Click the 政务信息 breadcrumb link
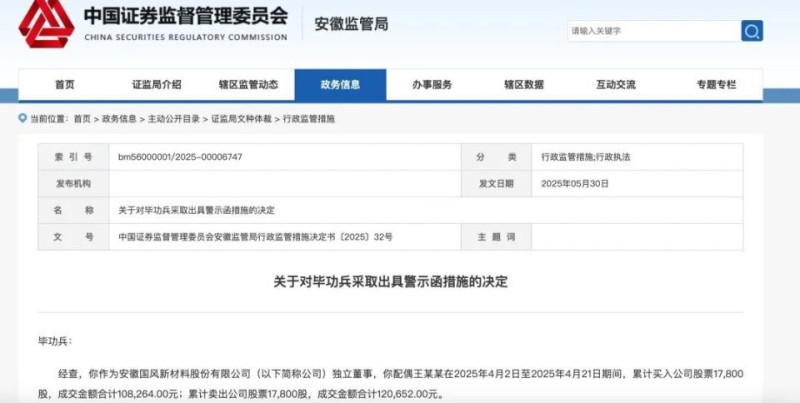Screen dimensions: 800x403 pyautogui.click(x=119, y=119)
